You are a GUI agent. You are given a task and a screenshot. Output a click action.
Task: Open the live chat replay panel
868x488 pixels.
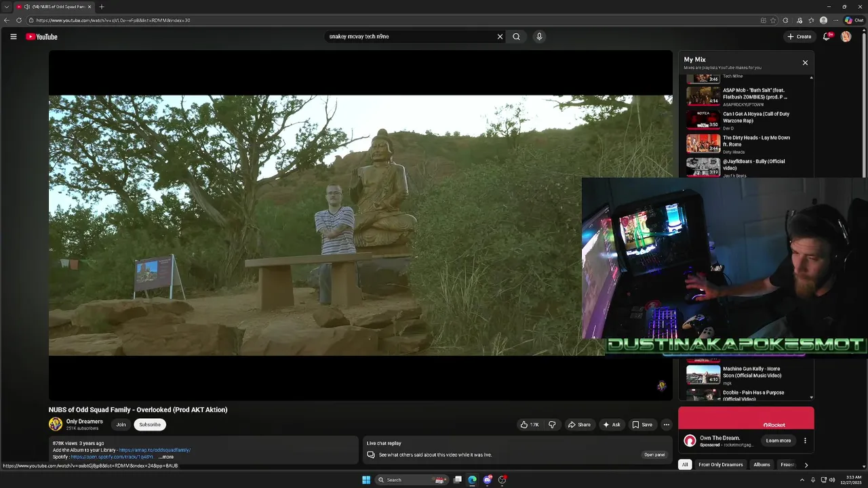tap(654, 455)
